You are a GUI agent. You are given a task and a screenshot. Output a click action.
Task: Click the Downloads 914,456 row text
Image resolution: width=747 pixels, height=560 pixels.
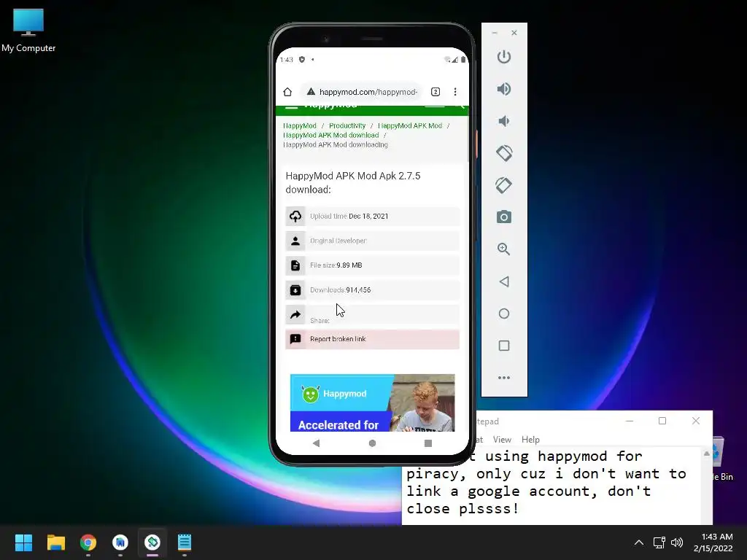tap(340, 290)
